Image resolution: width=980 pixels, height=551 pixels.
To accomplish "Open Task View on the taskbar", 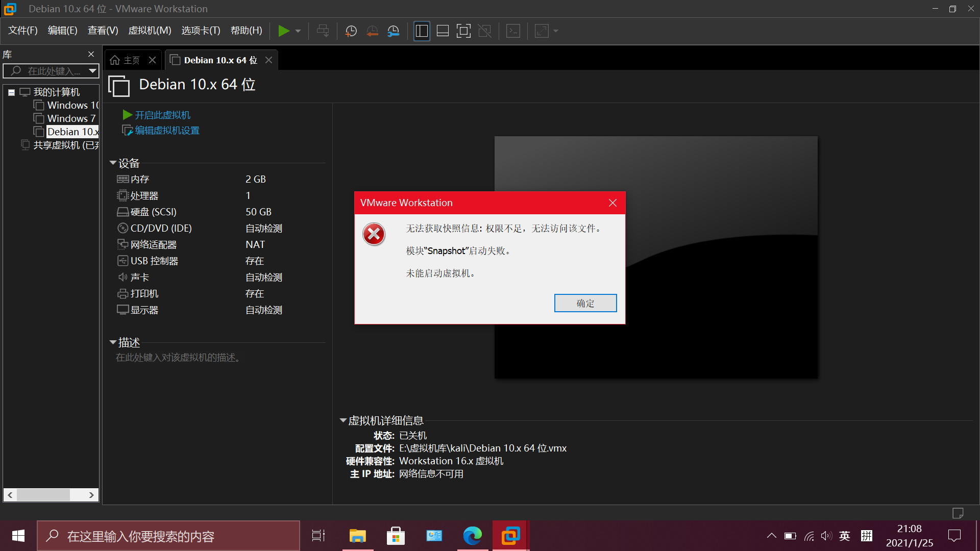I will (x=318, y=536).
